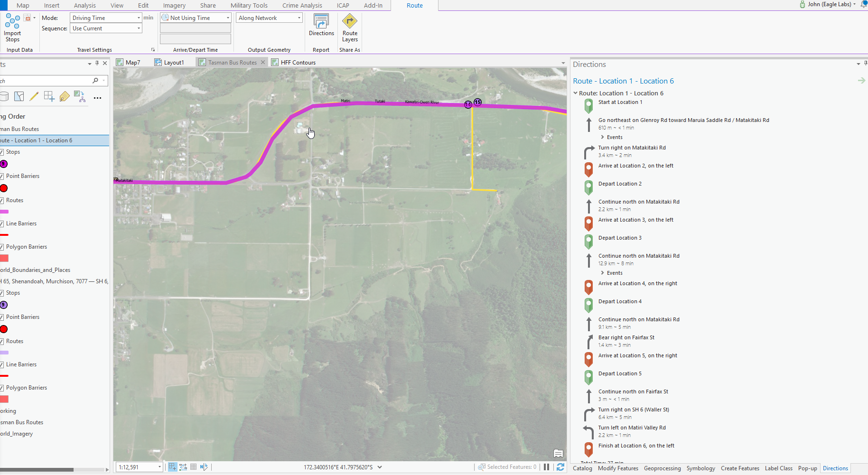Open the Not Using Time dropdown
The image size is (868, 475).
pos(196,18)
